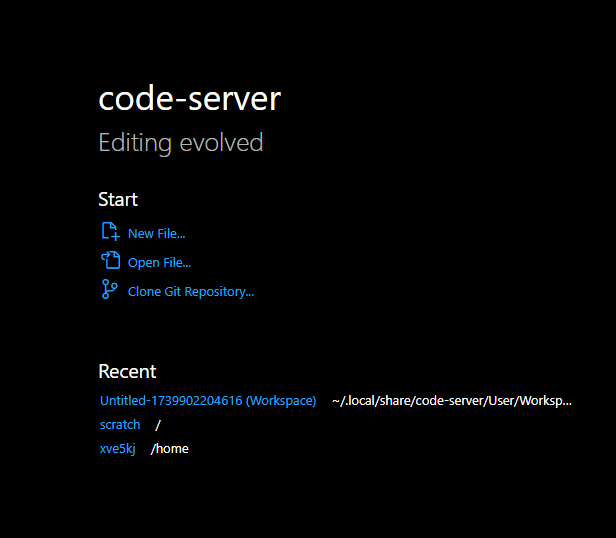Viewport: 616px width, 538px height.
Task: Open the recent xve5kj folder
Action: click(117, 449)
